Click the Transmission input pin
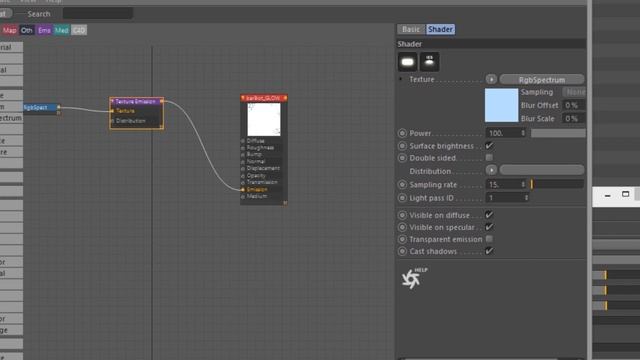Screen dimensions: 640x360 tap(243, 182)
